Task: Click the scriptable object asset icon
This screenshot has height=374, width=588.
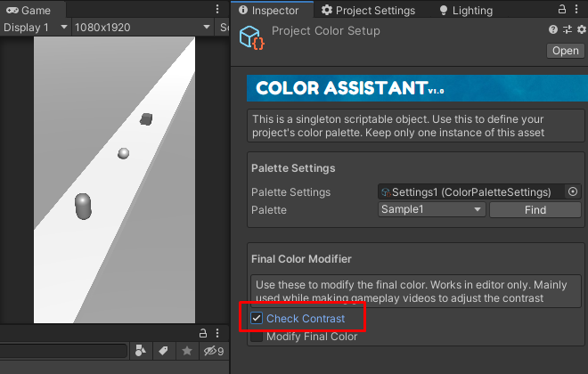Action: coord(251,37)
